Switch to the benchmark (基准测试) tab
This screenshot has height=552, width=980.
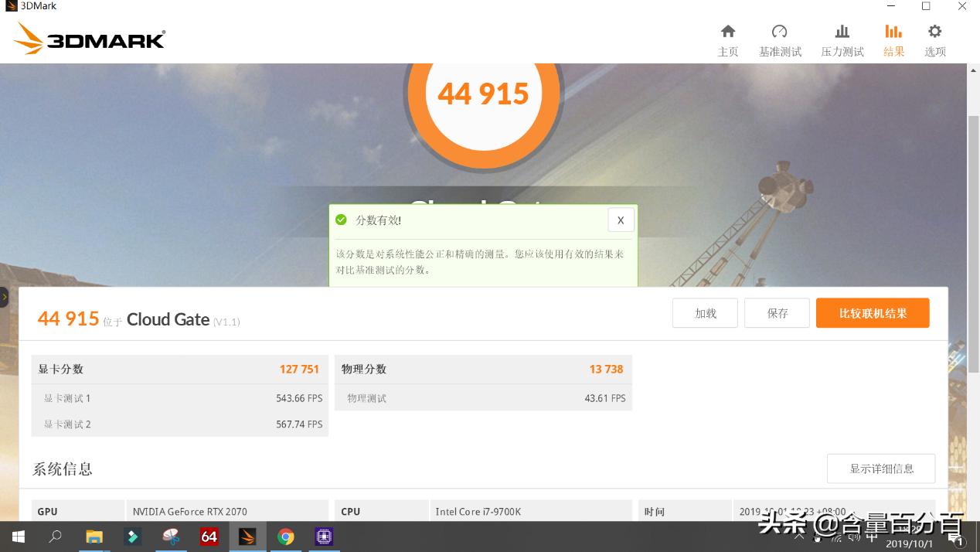pos(780,39)
